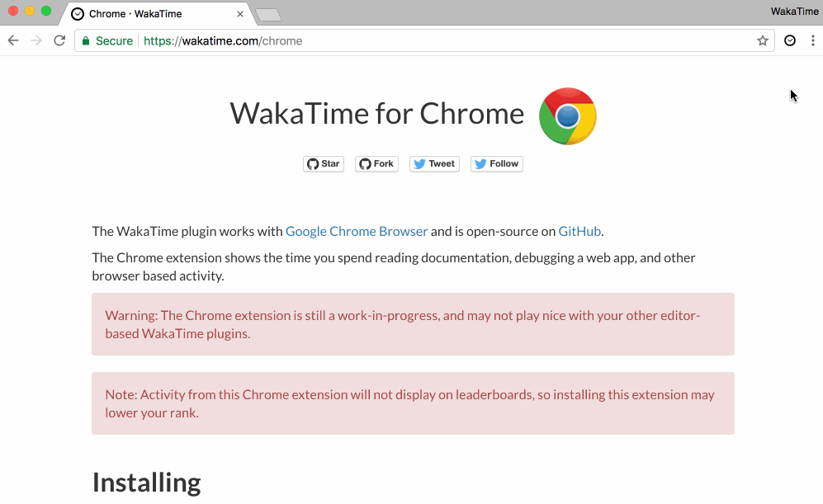Close the Chrome · WakaTime tab
823x504 pixels.
click(240, 14)
